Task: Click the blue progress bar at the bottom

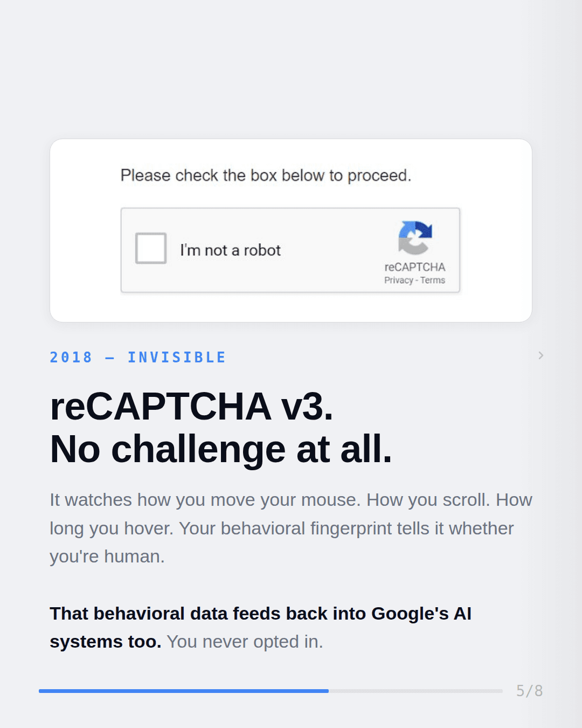Action: click(x=183, y=690)
